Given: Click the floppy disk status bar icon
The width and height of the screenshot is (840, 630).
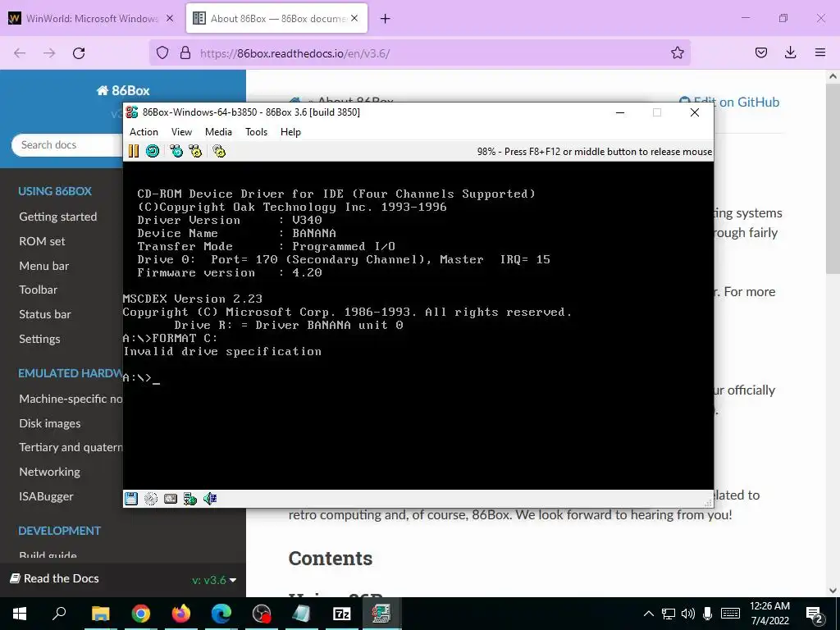Looking at the screenshot, I should (x=131, y=499).
